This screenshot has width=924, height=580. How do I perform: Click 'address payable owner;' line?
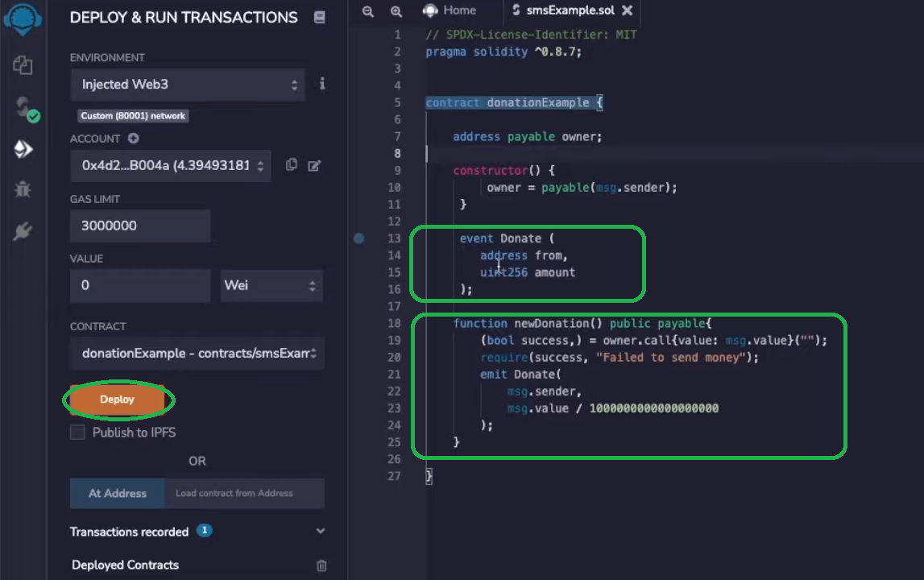tap(528, 137)
